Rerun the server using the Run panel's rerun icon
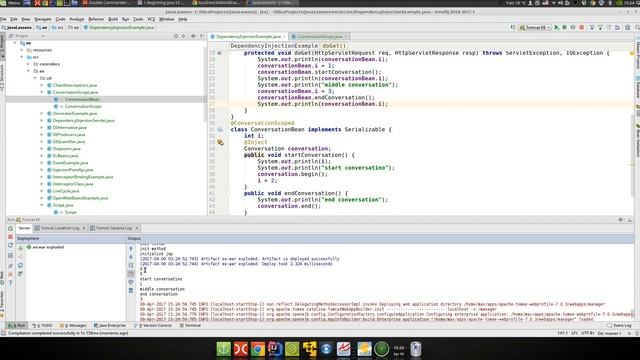The height and width of the screenshot is (360, 640). (x=10, y=229)
